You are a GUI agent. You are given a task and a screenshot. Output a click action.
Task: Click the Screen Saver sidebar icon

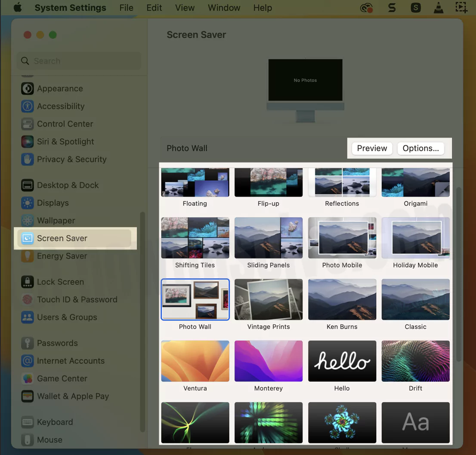point(27,238)
